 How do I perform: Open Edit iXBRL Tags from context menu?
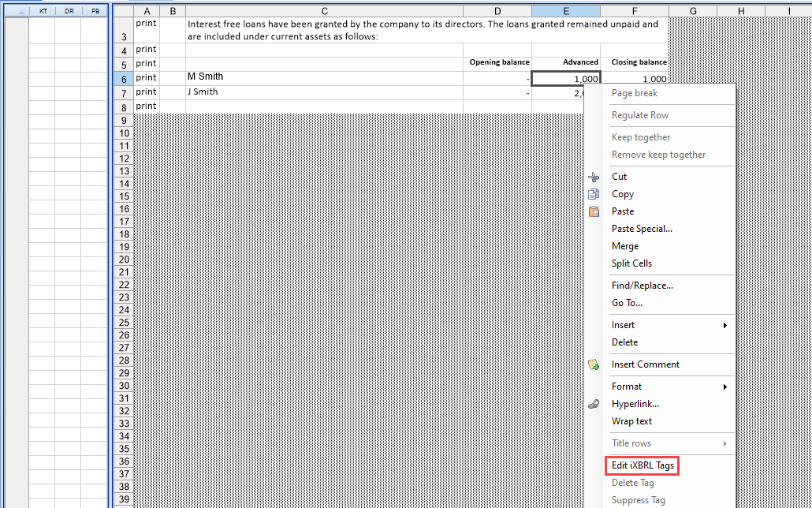643,465
